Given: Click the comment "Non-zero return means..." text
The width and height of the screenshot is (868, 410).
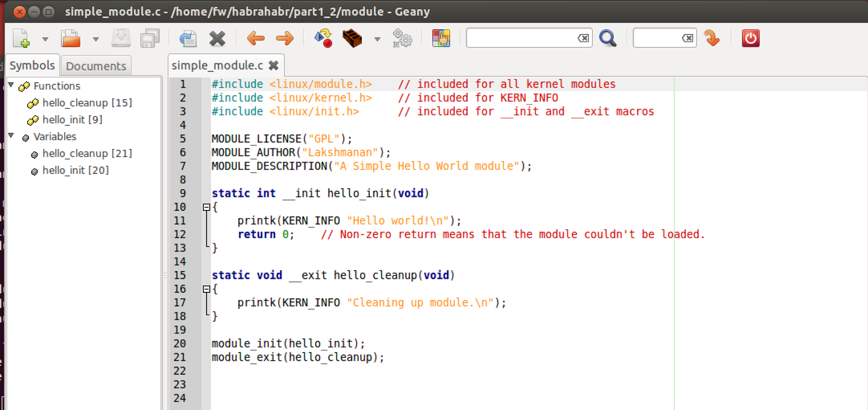Looking at the screenshot, I should point(513,234).
